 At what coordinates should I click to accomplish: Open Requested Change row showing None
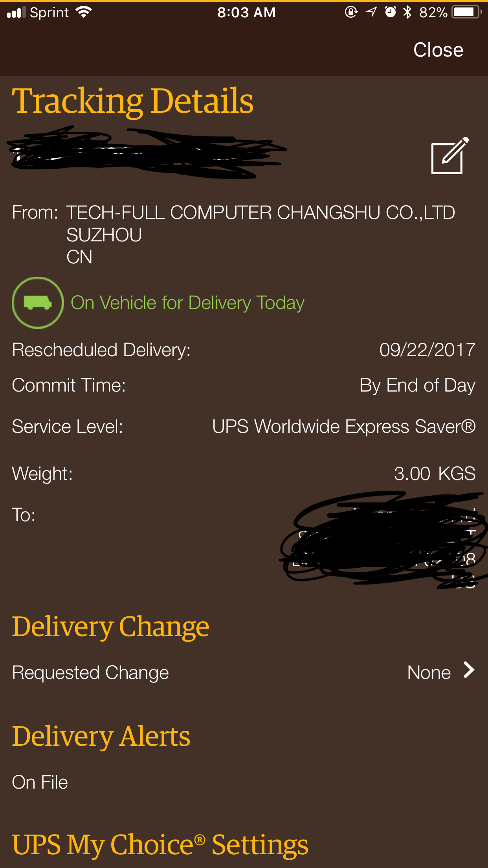[x=244, y=672]
